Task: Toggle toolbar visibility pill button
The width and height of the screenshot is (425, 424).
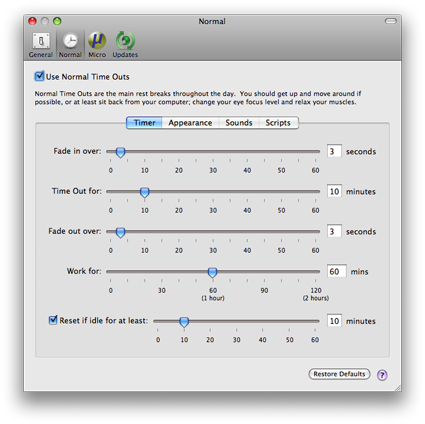Action: (391, 21)
